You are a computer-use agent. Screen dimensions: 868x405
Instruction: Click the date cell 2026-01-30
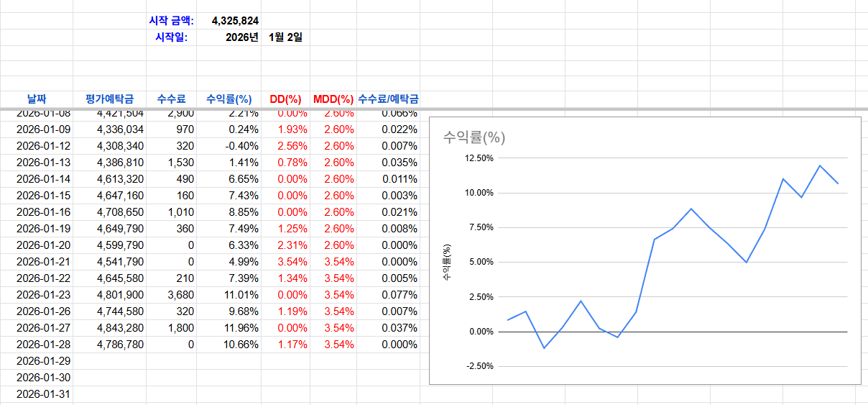coord(37,378)
